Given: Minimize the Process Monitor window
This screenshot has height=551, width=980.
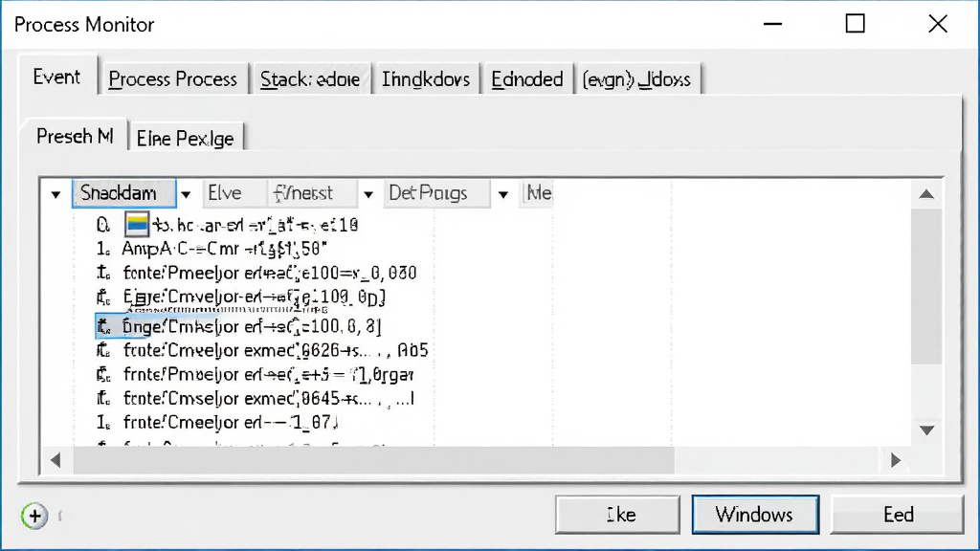Looking at the screenshot, I should 772,24.
